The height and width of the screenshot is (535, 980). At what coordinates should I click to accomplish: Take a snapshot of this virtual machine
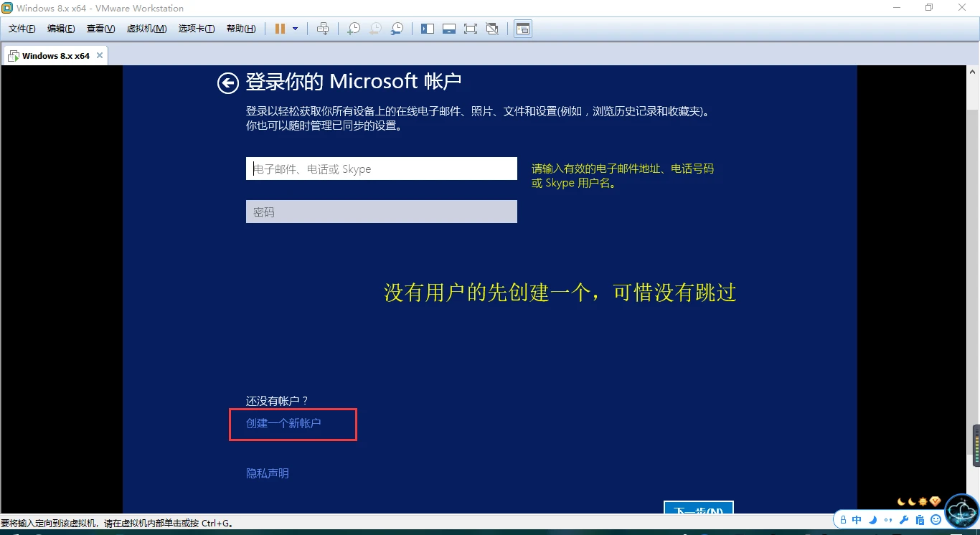(353, 29)
